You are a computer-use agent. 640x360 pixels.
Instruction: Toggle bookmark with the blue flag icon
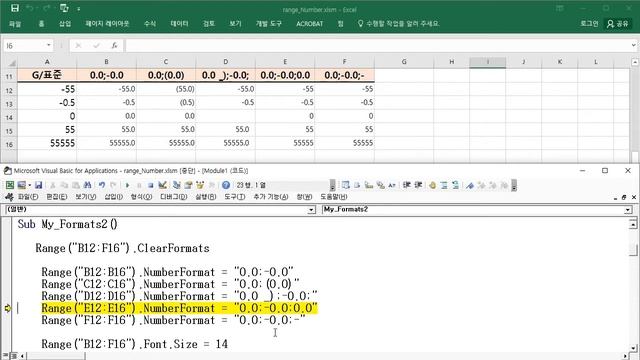pos(470,185)
